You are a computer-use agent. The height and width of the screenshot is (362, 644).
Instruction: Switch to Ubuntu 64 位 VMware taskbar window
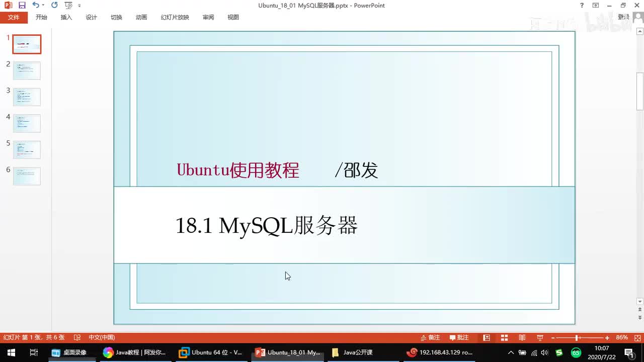[212, 352]
